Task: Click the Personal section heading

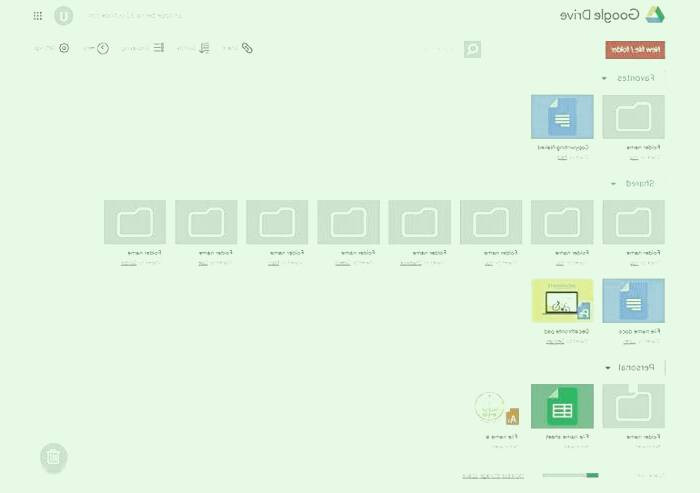Action: click(x=636, y=368)
